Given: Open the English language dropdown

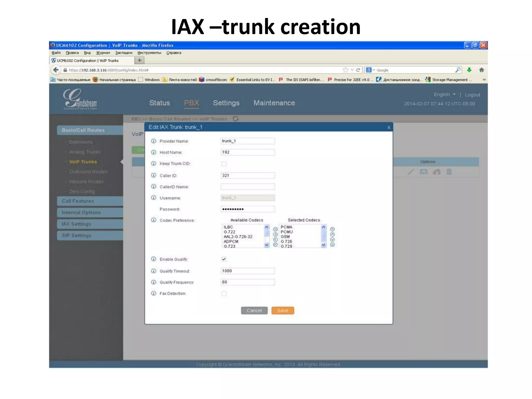Looking at the screenshot, I should coord(444,95).
